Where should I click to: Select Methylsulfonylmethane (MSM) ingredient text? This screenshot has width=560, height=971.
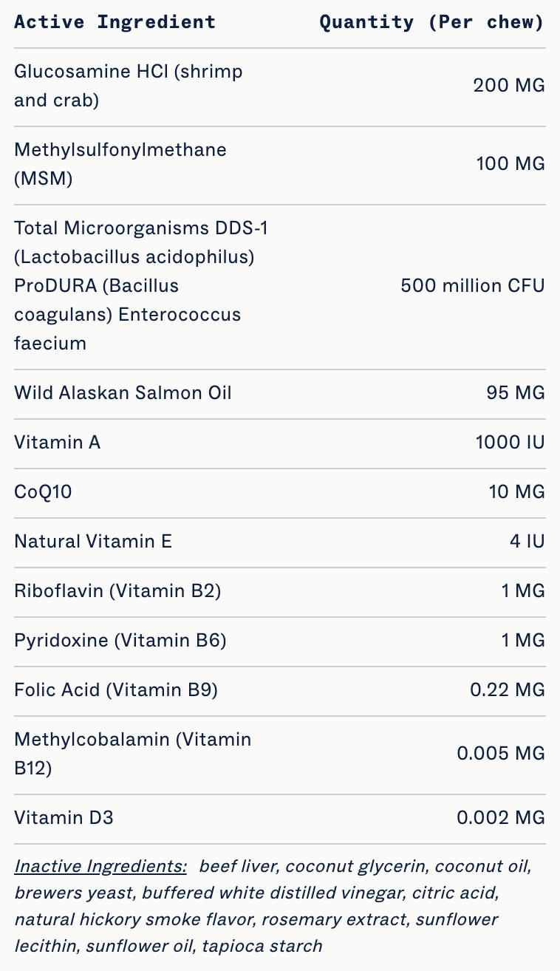coord(120,164)
